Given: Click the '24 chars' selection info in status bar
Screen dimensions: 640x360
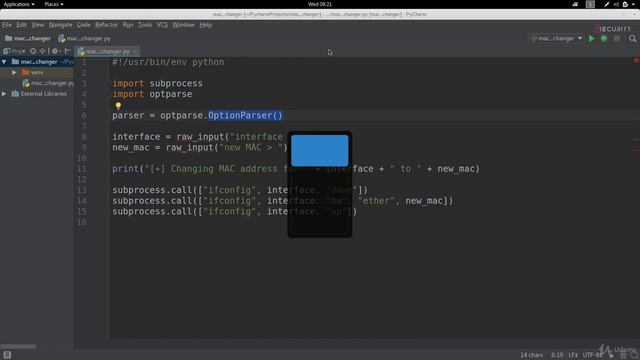Looking at the screenshot, I should coord(531,355).
